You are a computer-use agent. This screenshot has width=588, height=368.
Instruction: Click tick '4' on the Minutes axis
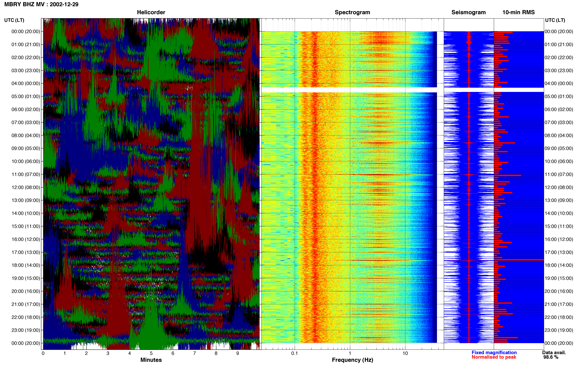click(130, 353)
